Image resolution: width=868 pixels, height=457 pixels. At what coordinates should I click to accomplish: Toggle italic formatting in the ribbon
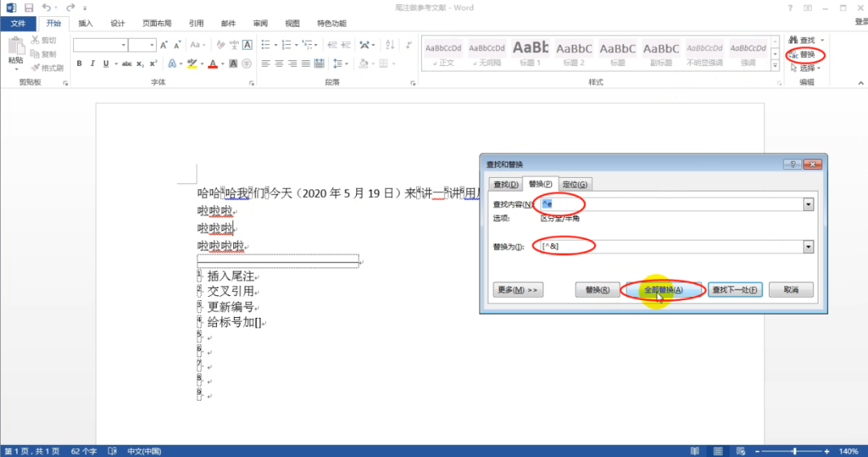[92, 64]
